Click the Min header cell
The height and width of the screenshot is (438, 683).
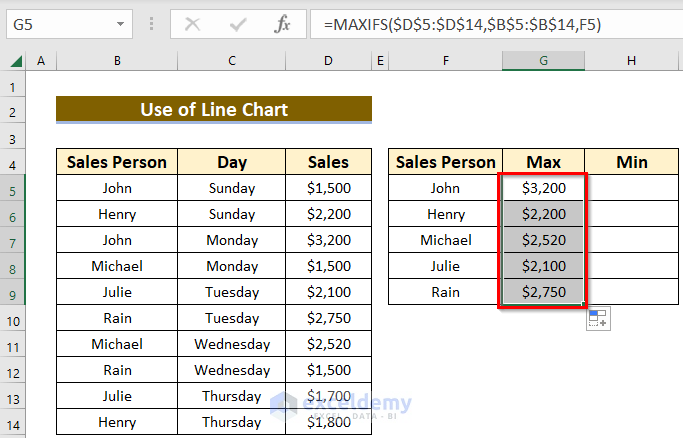coord(632,162)
